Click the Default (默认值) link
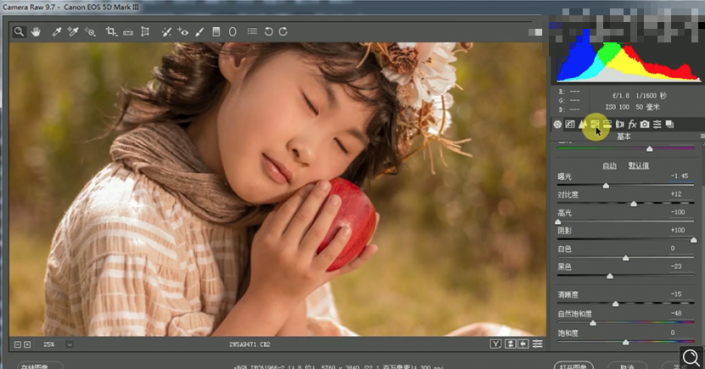 [x=638, y=166]
